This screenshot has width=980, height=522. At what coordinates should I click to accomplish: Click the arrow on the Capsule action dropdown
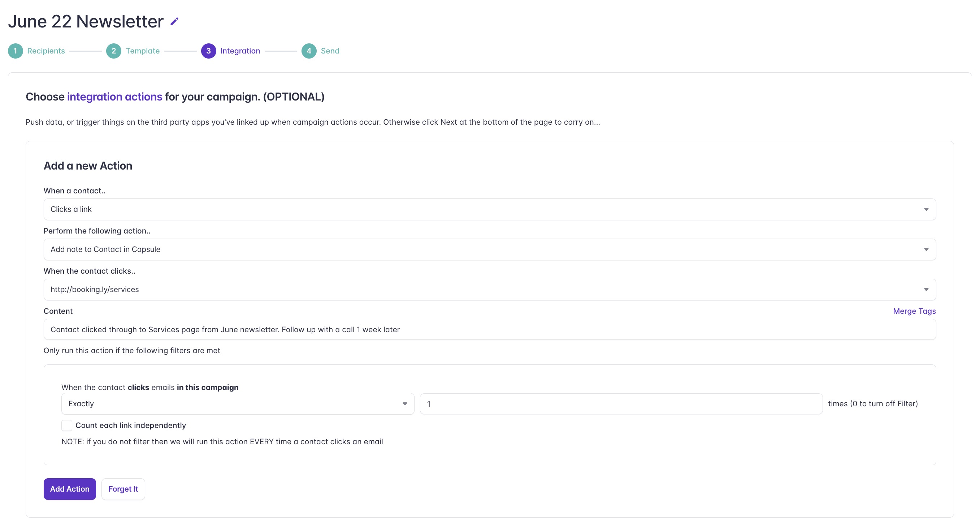926,249
